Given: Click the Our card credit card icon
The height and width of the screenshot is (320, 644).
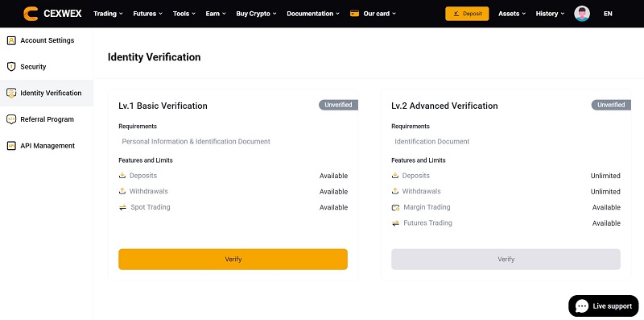Looking at the screenshot, I should (x=354, y=14).
